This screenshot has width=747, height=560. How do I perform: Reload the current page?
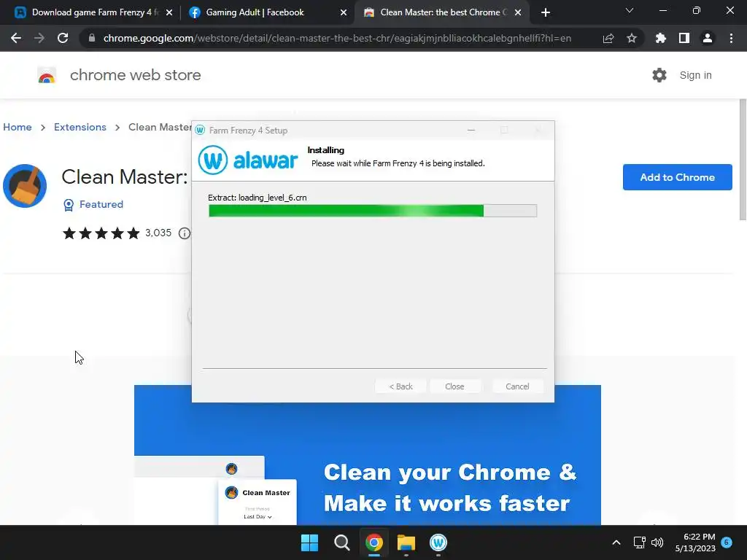coord(63,38)
